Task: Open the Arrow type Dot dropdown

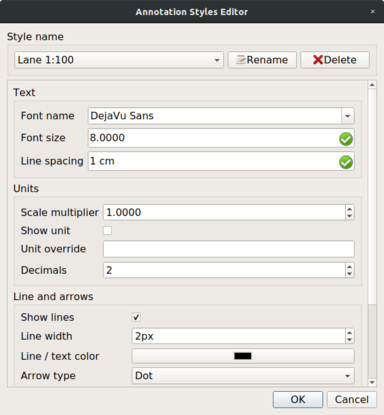Action: [x=243, y=376]
